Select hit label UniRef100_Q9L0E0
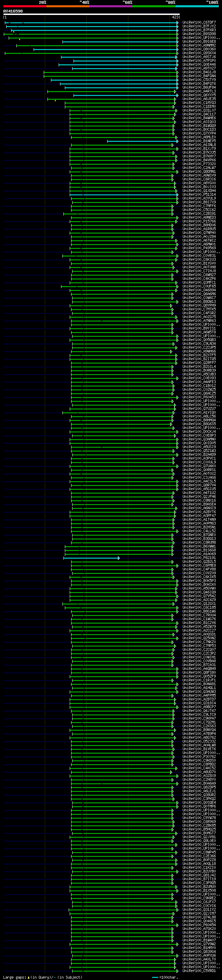 199,841
